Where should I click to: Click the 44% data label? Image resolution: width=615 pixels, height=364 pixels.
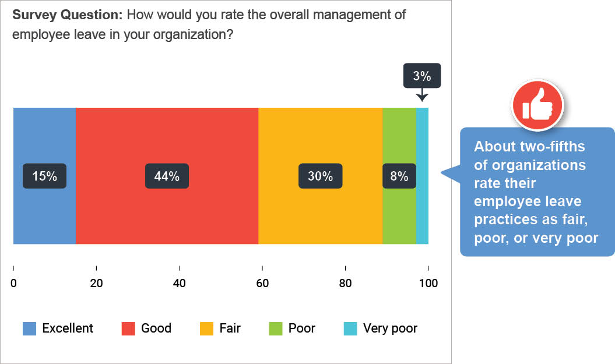click(x=167, y=176)
